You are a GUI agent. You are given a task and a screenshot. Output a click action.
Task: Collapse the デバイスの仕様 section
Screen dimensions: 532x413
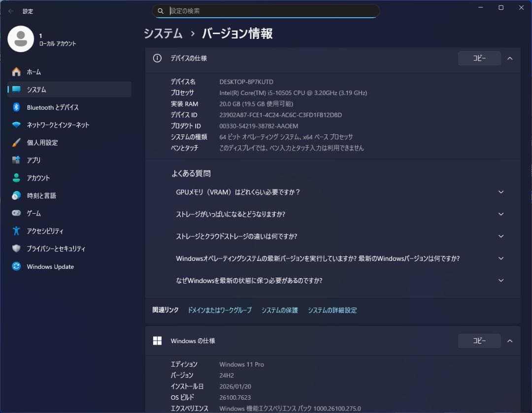click(510, 58)
